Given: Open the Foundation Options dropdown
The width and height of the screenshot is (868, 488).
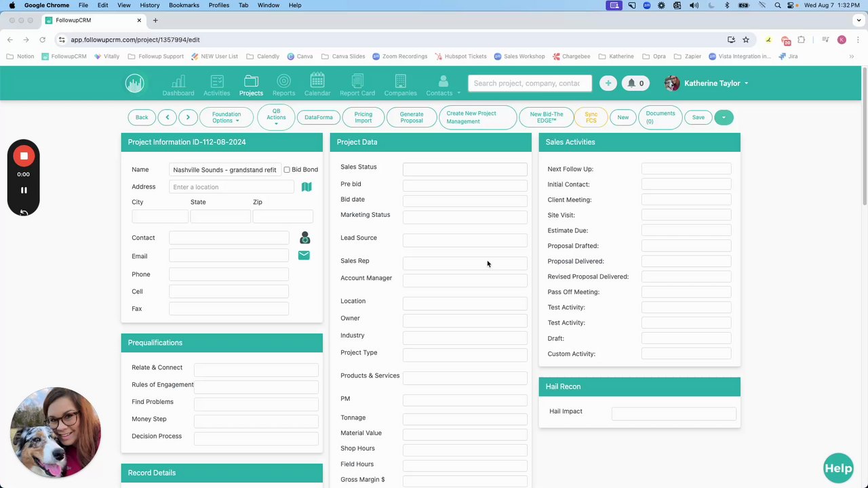Looking at the screenshot, I should click(x=226, y=117).
